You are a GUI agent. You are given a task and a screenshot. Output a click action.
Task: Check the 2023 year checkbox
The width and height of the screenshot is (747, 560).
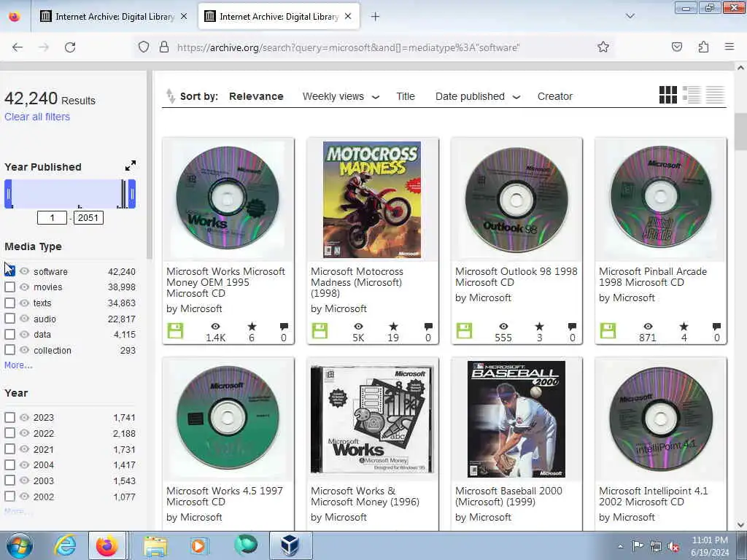tap(9, 417)
